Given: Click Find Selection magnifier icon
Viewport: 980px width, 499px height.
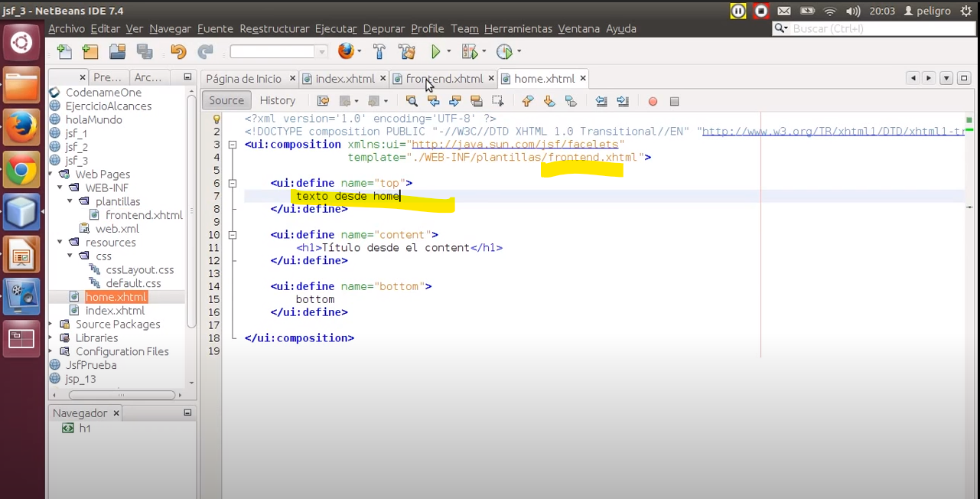Looking at the screenshot, I should (x=412, y=101).
